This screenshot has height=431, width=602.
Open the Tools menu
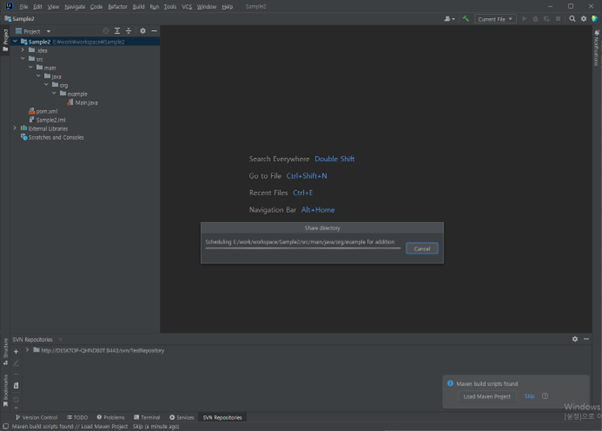(170, 7)
